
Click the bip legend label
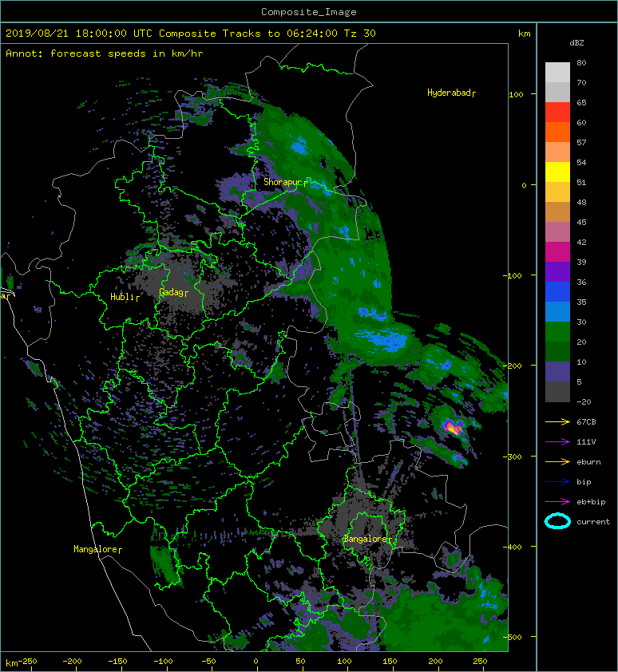pyautogui.click(x=584, y=482)
